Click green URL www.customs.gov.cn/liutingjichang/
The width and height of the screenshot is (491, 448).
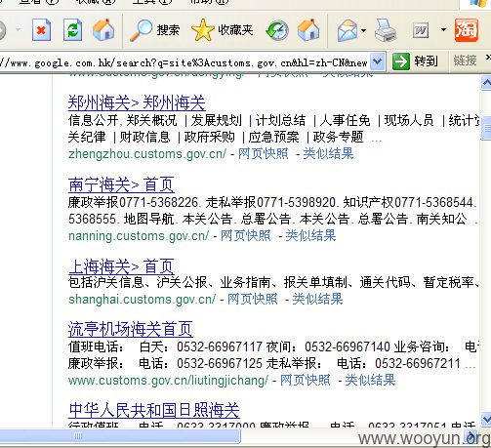[x=168, y=380]
